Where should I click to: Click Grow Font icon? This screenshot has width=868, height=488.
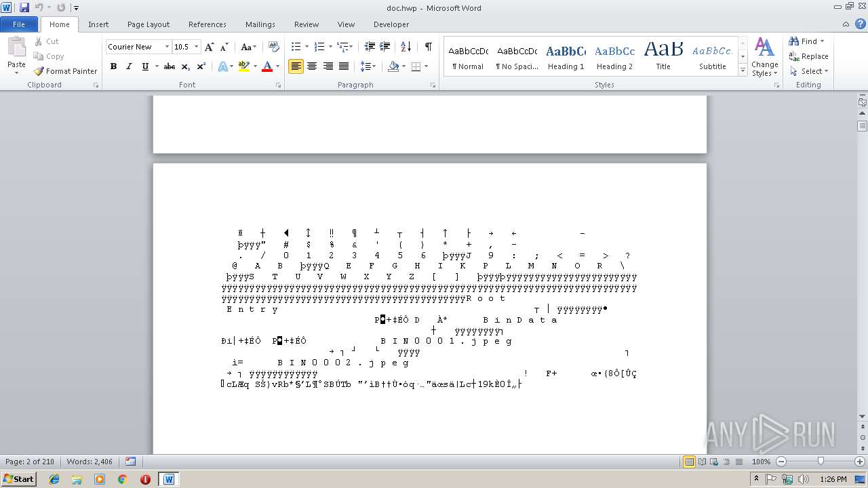(210, 47)
